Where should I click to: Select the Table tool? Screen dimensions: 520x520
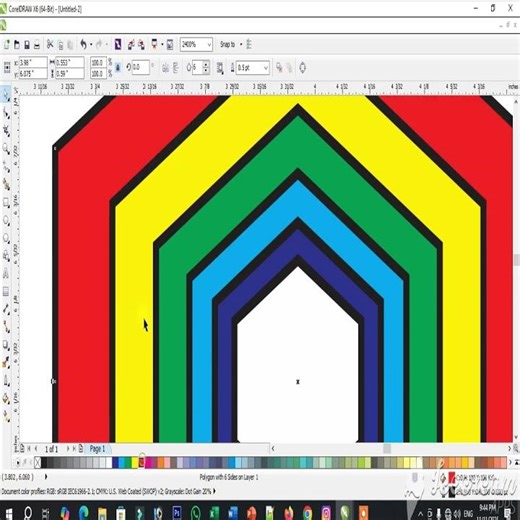tap(6, 292)
